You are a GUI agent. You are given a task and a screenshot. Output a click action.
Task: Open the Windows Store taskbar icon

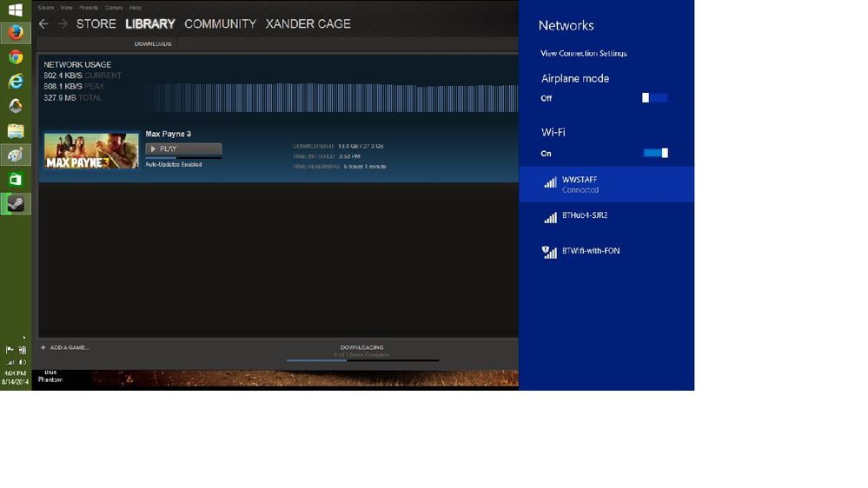16,179
